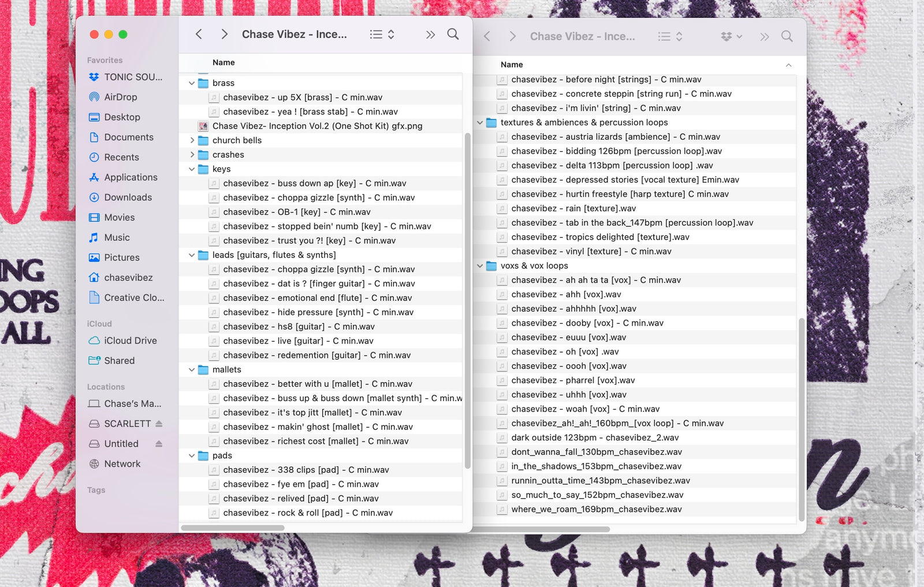Open TONIC SOU... Dropbox folder in sidebar
This screenshot has width=924, height=587.
pos(126,77)
